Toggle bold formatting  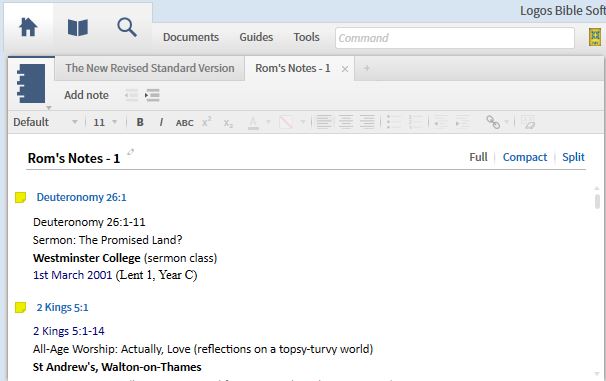point(140,122)
